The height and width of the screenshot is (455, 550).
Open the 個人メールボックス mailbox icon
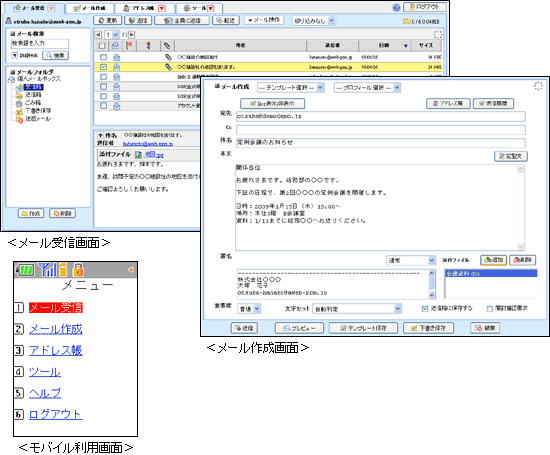click(x=12, y=79)
